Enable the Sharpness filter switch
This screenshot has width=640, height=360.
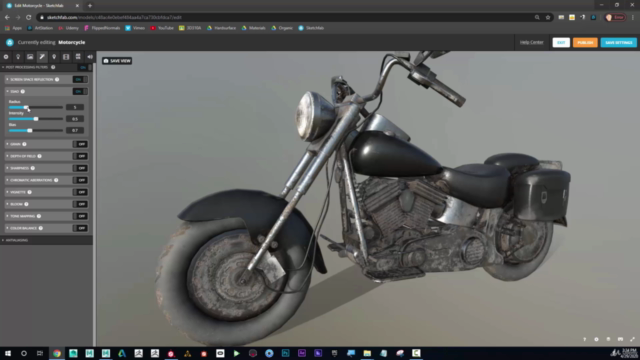(x=80, y=168)
